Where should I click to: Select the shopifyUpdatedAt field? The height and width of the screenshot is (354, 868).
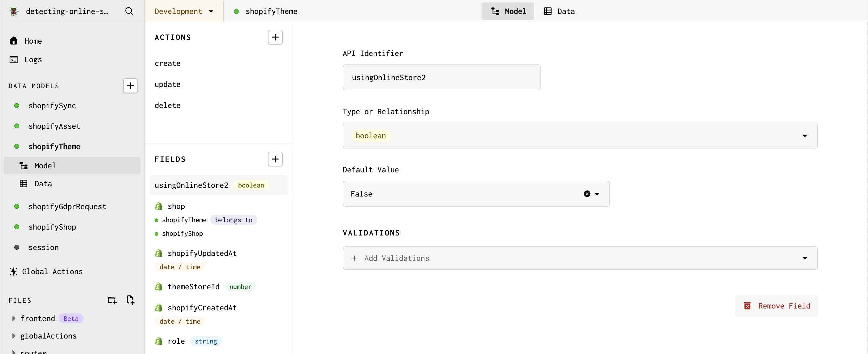[x=202, y=253]
